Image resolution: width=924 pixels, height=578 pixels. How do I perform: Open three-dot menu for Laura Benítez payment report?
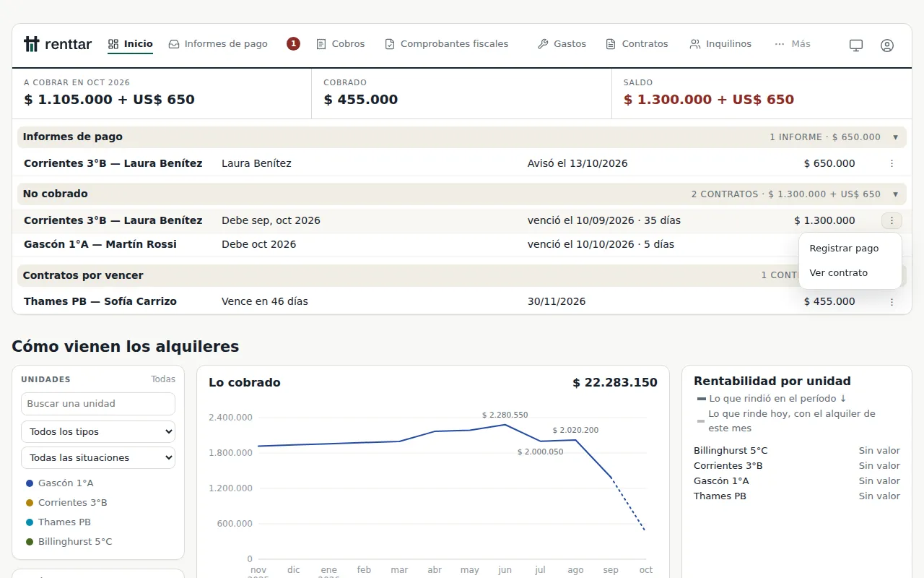tap(892, 163)
